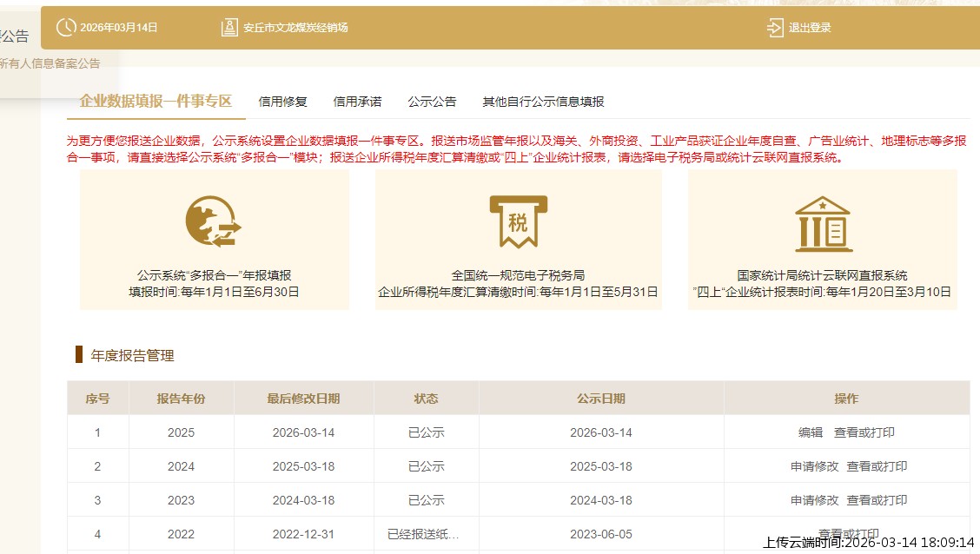
Task: Click the badge icon beside 安丘市文龙煤炭经销场
Action: (229, 26)
